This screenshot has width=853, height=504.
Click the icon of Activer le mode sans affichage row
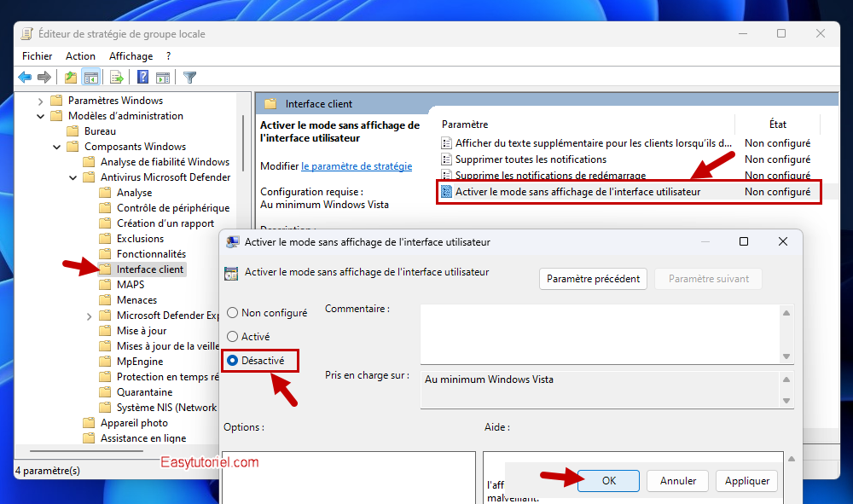[x=447, y=191]
